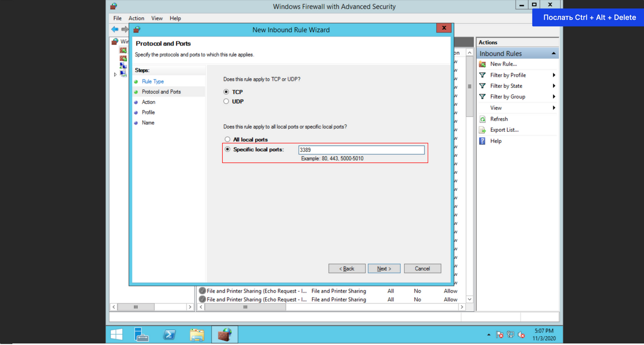
Task: Select the UDP radio button
Action: (x=226, y=101)
